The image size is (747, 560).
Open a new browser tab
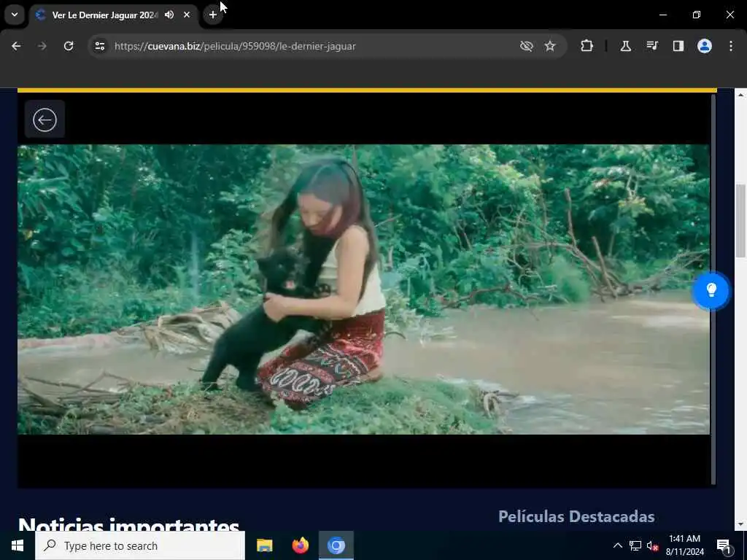213,15
